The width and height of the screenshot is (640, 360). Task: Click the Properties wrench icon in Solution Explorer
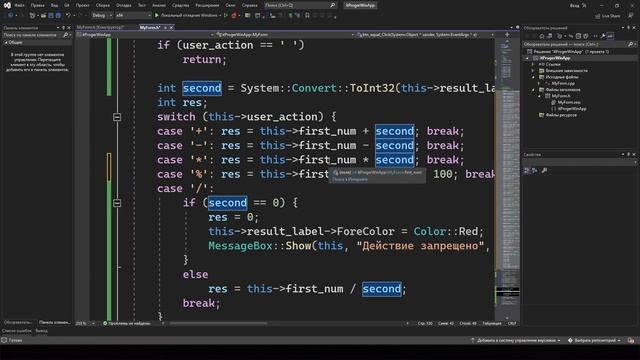603,36
